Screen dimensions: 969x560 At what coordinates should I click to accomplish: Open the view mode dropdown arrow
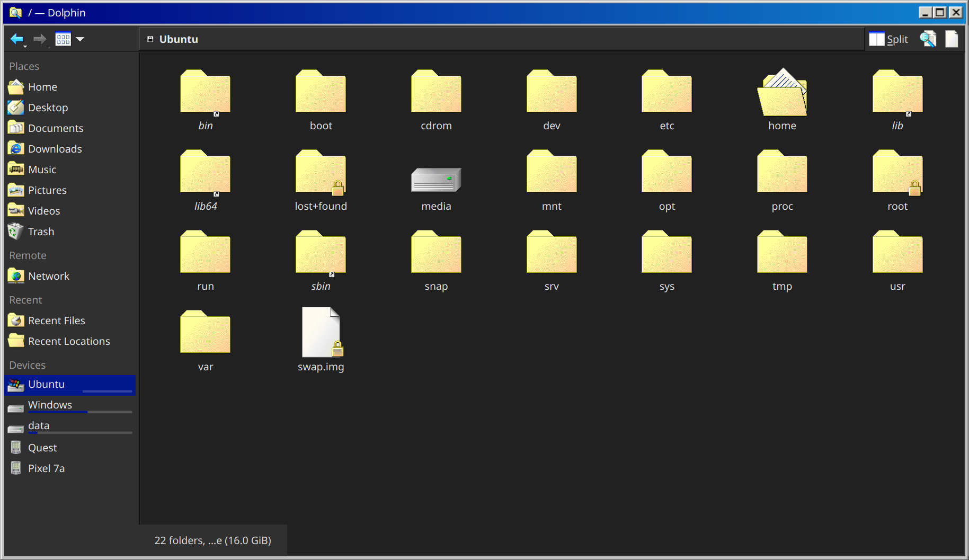(x=80, y=39)
